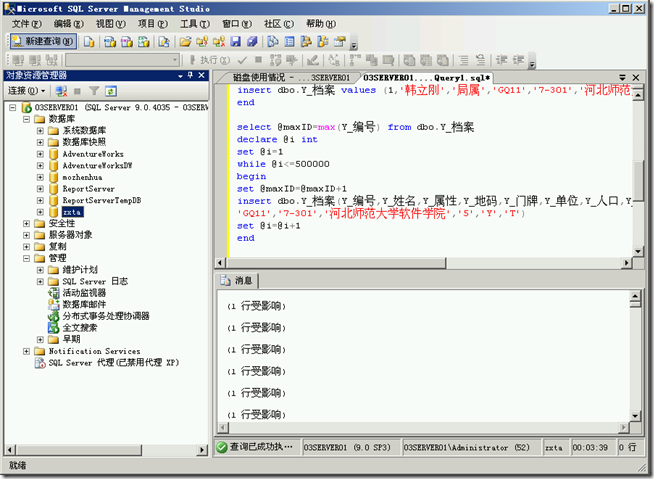Click the database engine query icon
Viewport: 654px width, 479px height.
click(89, 41)
